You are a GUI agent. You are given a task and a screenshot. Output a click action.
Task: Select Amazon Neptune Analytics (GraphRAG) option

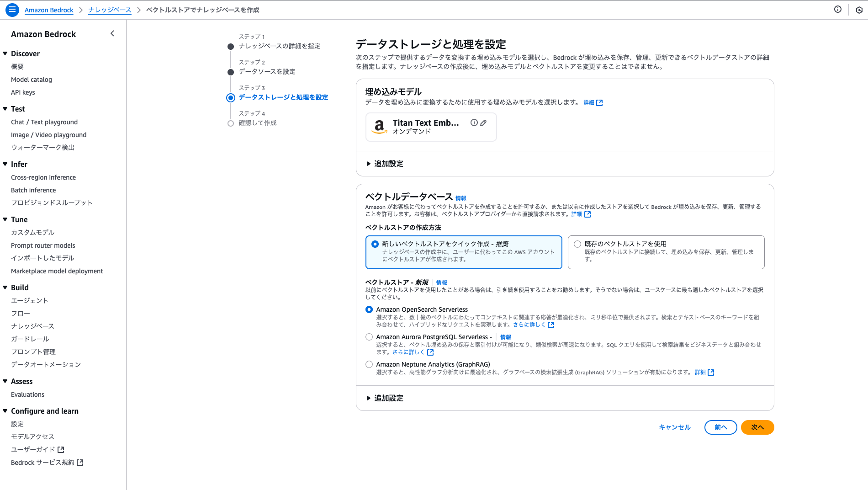369,364
